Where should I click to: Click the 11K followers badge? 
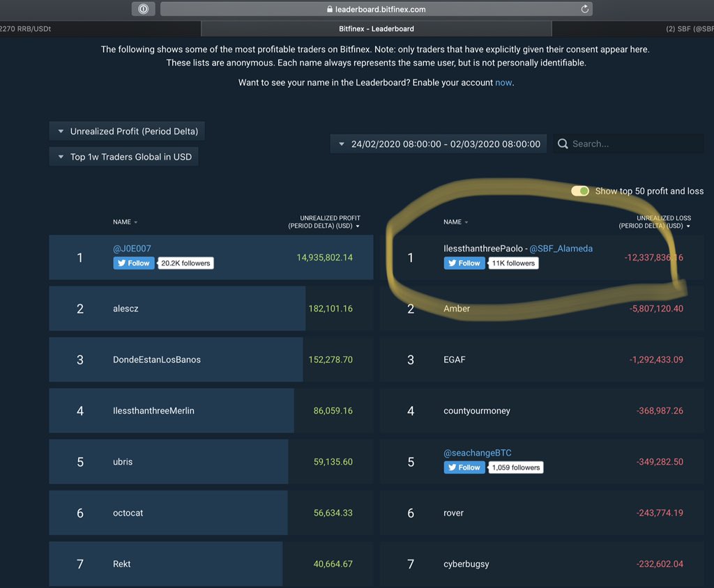coord(513,263)
